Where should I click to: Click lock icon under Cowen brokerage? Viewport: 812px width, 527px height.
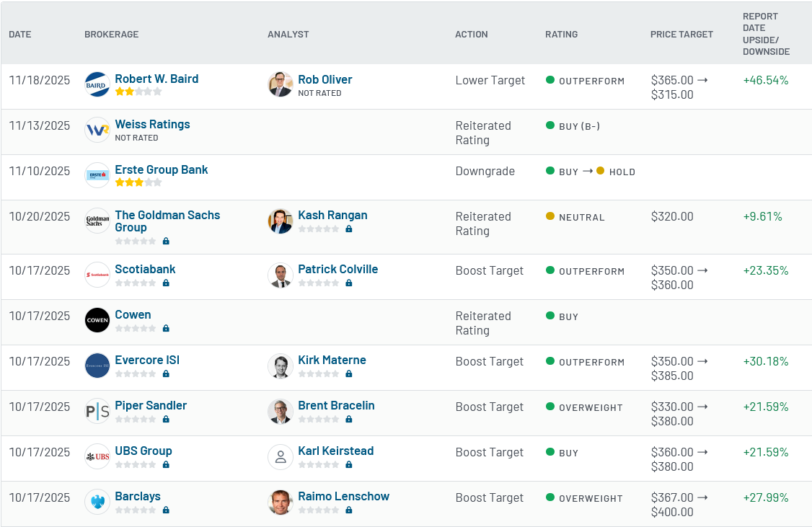pos(166,328)
